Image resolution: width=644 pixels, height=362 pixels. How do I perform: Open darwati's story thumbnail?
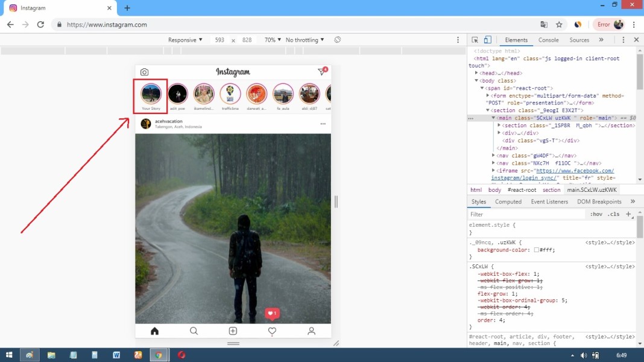pyautogui.click(x=256, y=95)
